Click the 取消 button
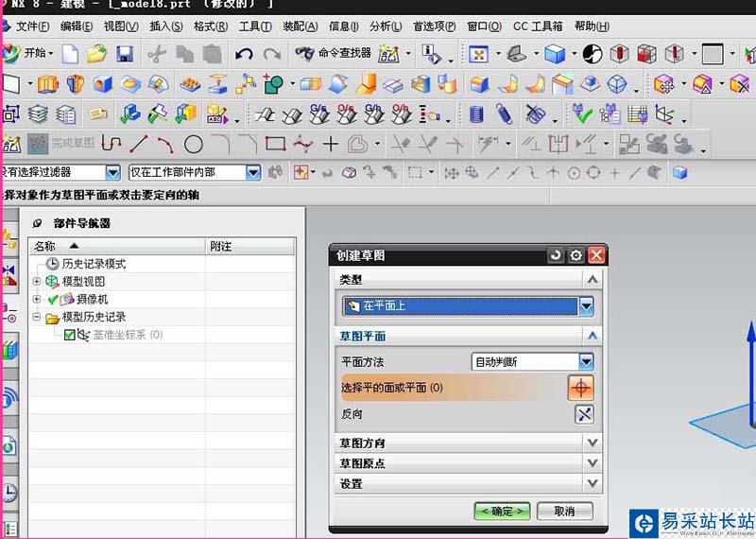 (564, 511)
